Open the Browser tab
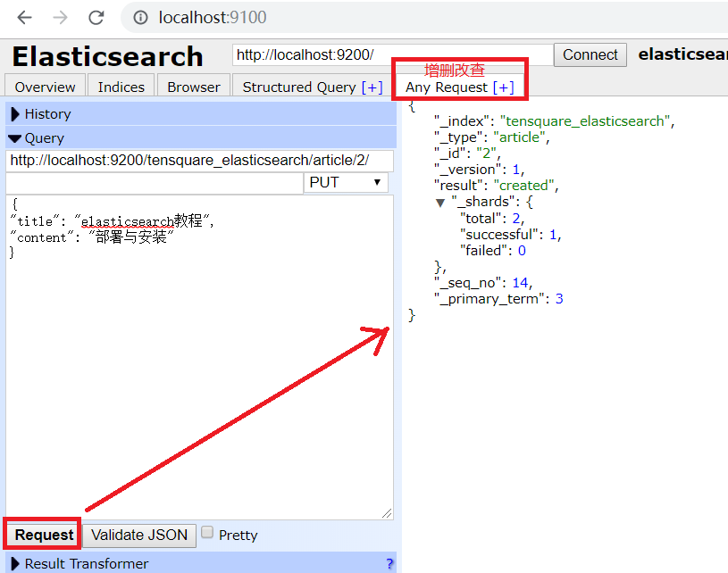Image resolution: width=728 pixels, height=573 pixels. 194,87
